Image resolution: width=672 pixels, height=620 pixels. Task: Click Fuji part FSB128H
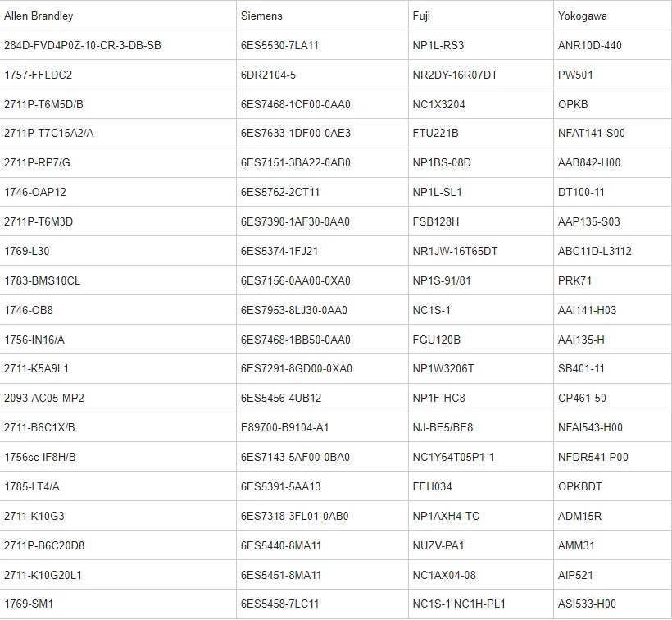tap(436, 221)
